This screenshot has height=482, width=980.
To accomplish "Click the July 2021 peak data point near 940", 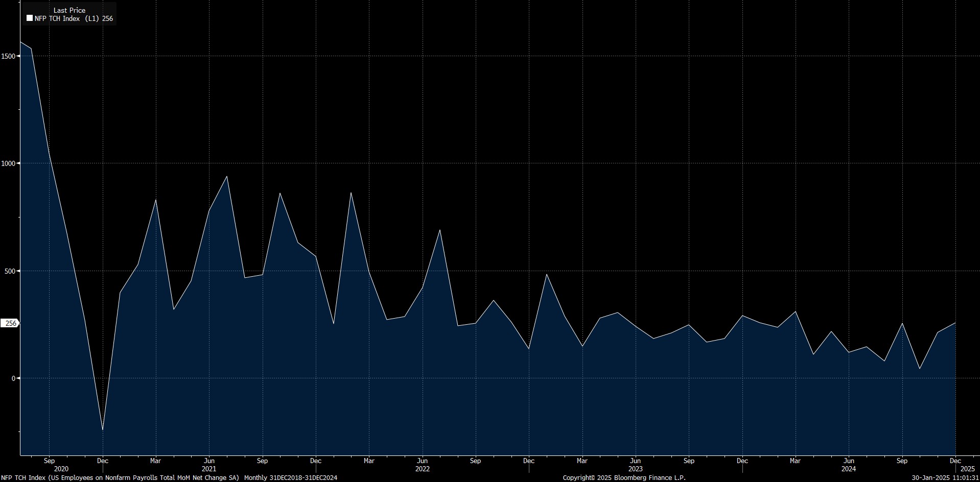I will [x=227, y=176].
